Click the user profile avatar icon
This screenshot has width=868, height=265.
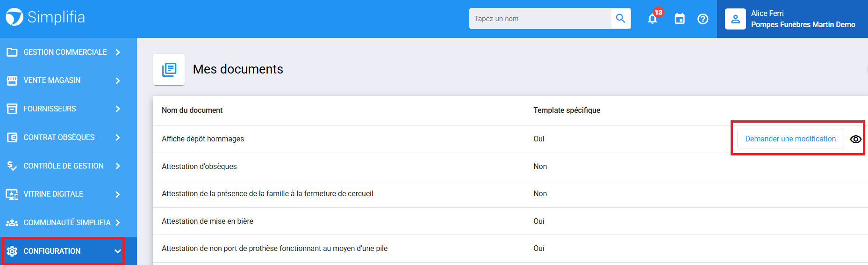pos(735,19)
